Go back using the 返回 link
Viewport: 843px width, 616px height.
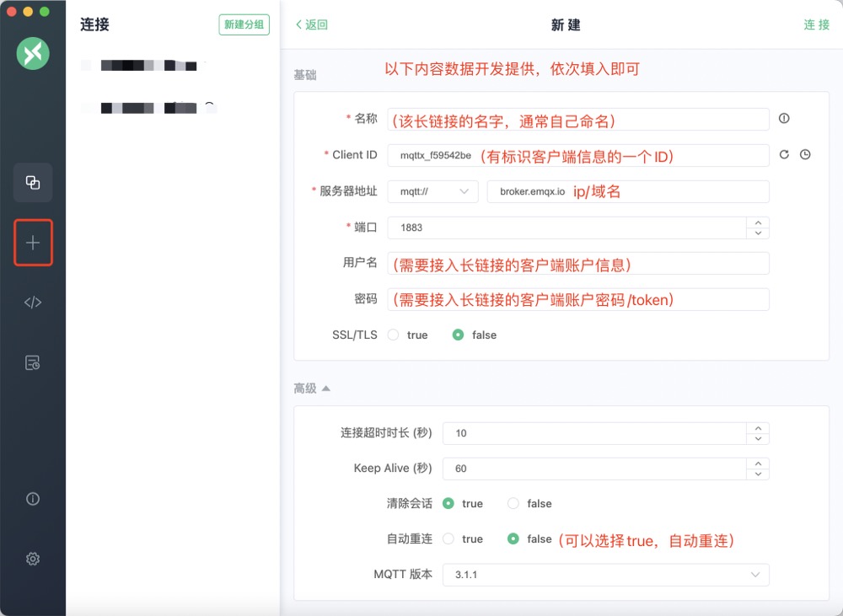(310, 26)
